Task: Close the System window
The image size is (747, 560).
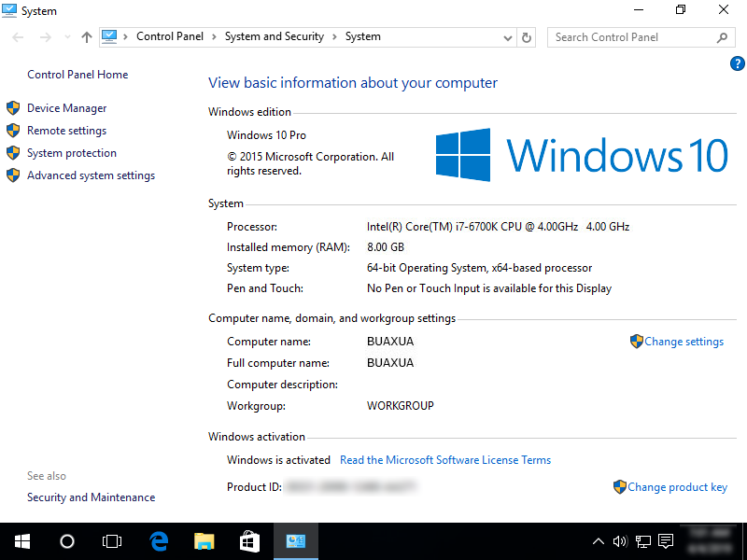Action: (724, 10)
